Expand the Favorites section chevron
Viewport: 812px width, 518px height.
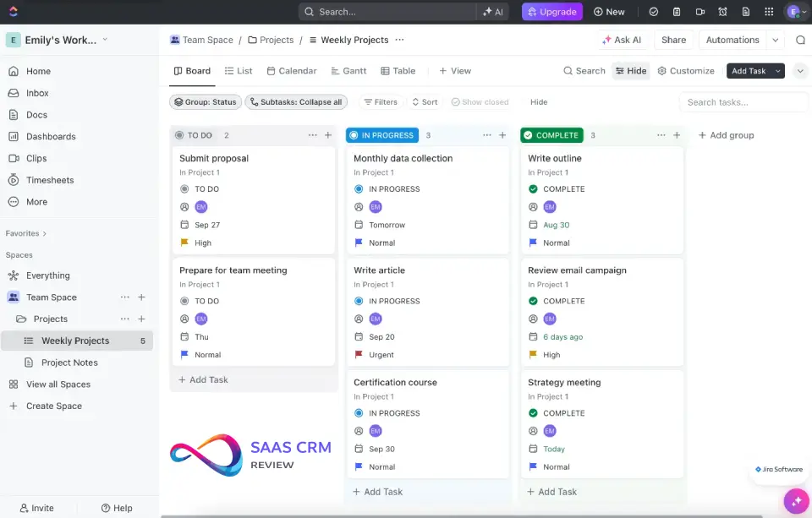(x=45, y=233)
